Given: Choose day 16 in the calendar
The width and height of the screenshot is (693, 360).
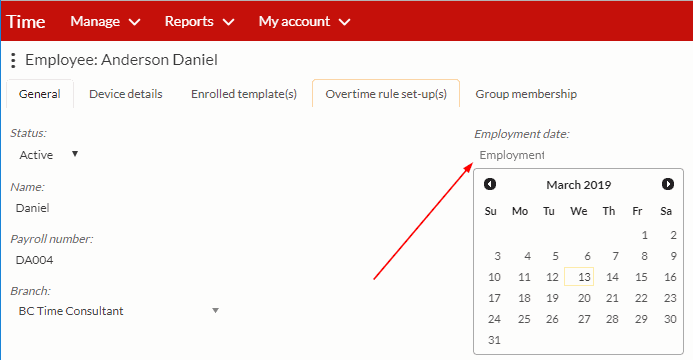Looking at the screenshot, I should [669, 277].
